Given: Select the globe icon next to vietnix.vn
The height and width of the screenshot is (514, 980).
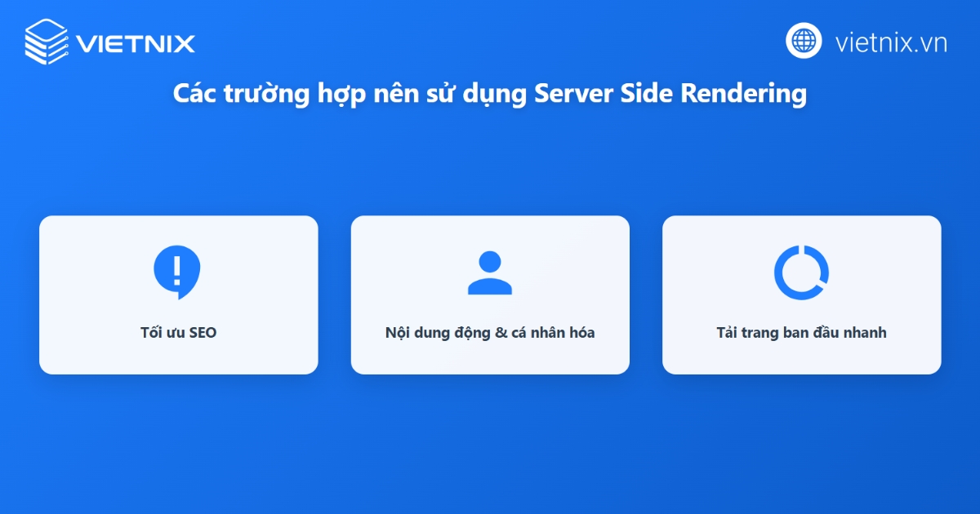Looking at the screenshot, I should pos(803,42).
